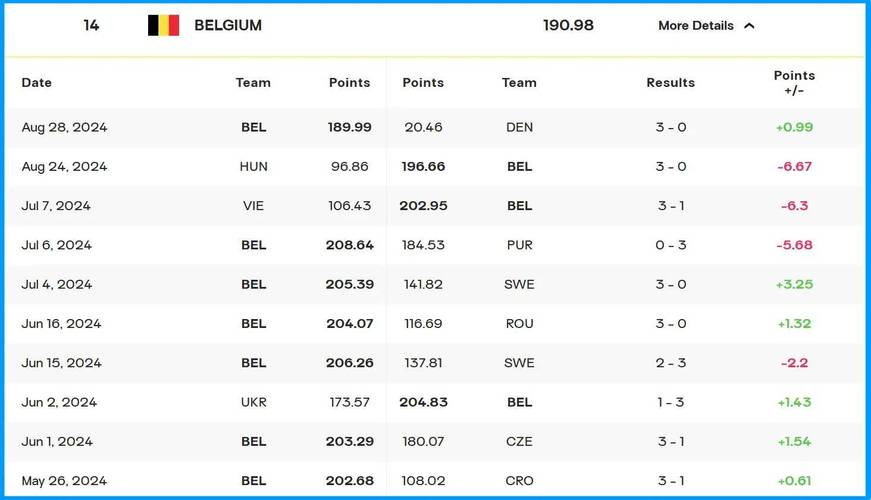The image size is (871, 500).
Task: Select the Aug 28, 2024 match row
Action: 435,127
